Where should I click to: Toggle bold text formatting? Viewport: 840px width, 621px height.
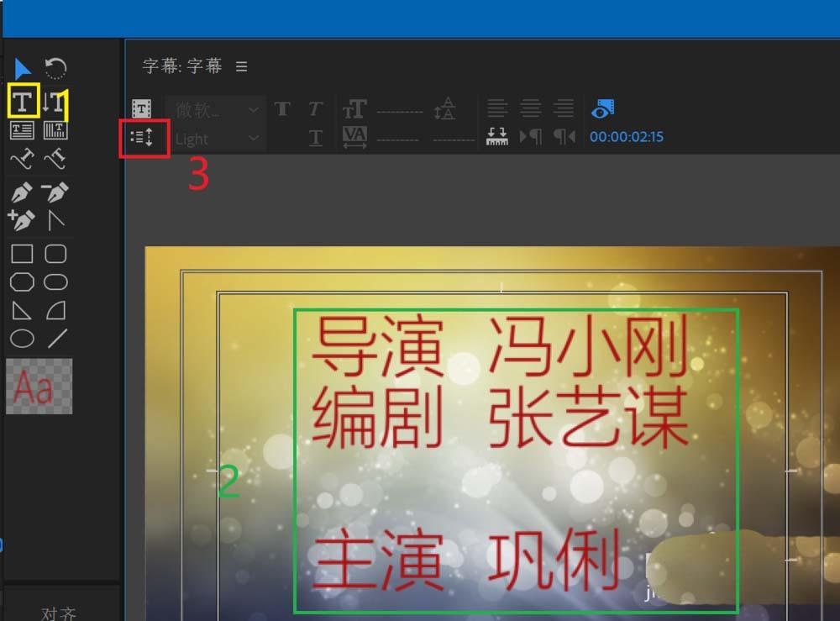[283, 108]
